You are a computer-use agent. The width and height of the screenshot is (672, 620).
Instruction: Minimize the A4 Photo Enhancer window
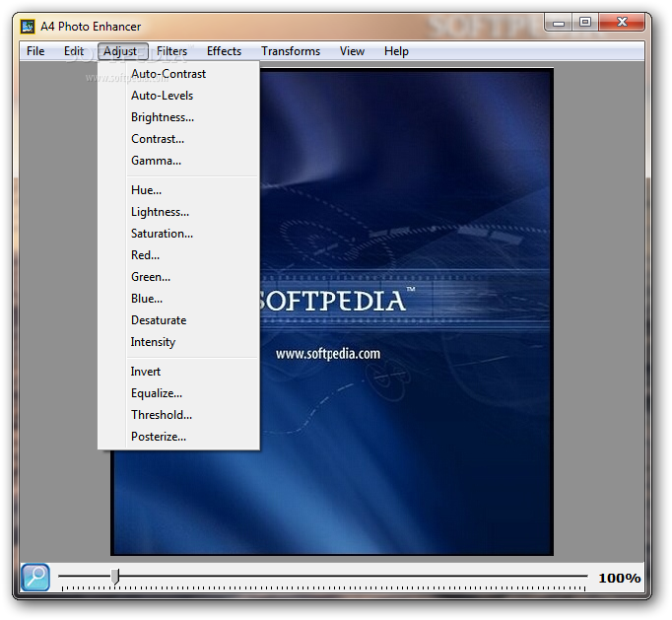pyautogui.click(x=559, y=23)
